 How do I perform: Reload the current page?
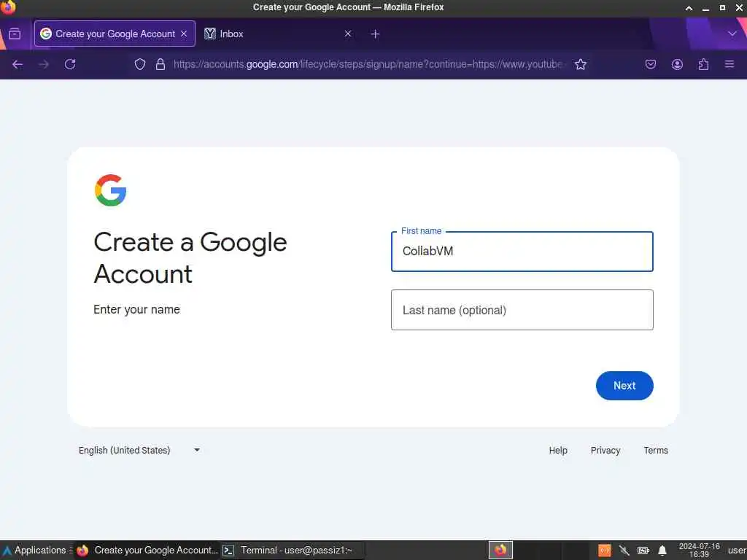tap(70, 64)
